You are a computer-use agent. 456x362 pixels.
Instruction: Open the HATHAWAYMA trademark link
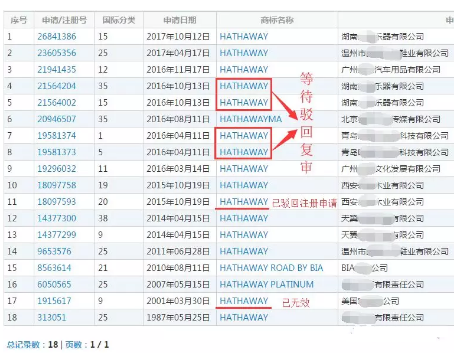(x=251, y=119)
